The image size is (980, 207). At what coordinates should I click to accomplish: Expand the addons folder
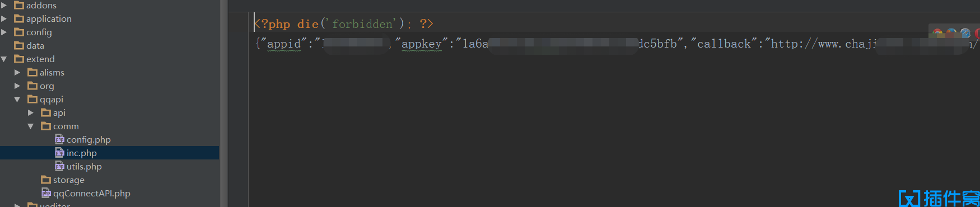coord(4,5)
